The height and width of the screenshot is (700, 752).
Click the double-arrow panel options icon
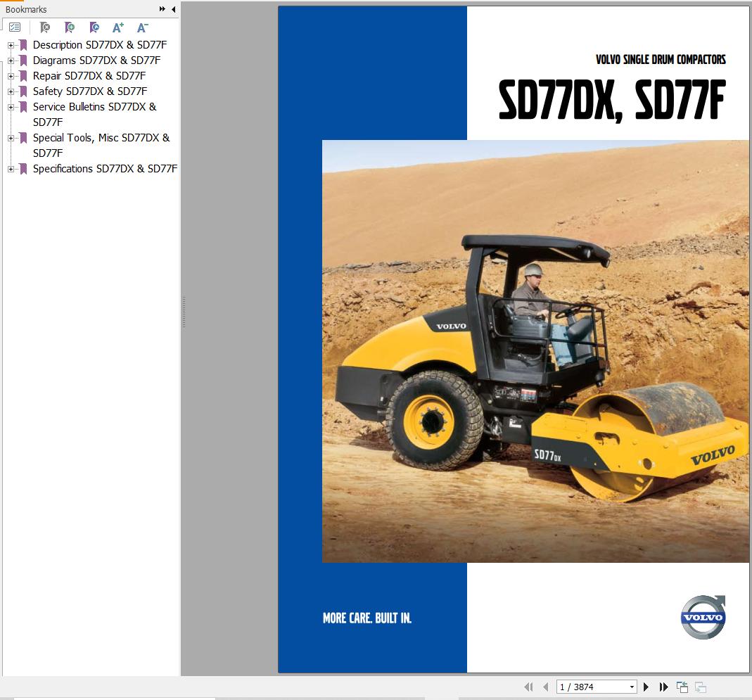tap(162, 9)
